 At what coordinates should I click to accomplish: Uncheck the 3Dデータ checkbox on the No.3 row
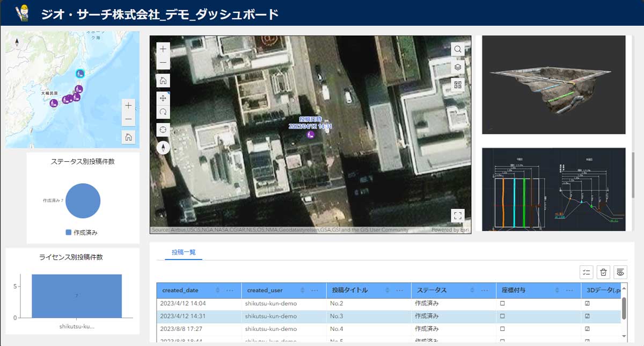587,316
